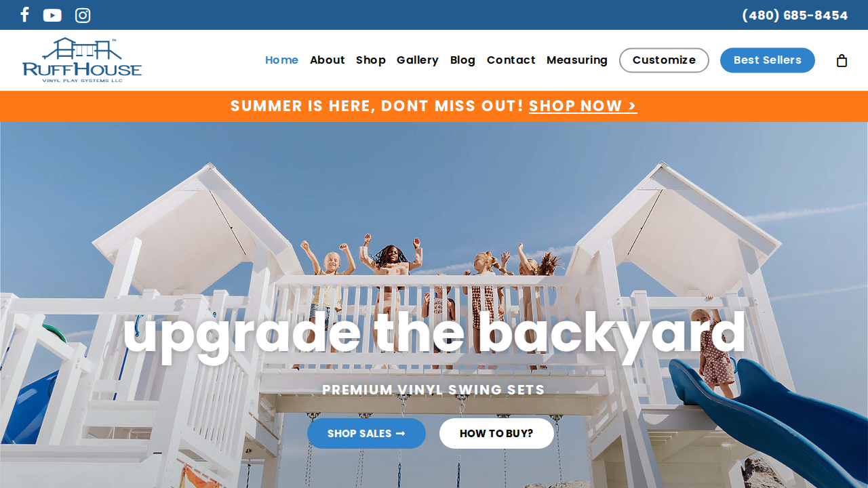The width and height of the screenshot is (868, 488).
Task: Visit the Blog page
Action: (x=462, y=60)
